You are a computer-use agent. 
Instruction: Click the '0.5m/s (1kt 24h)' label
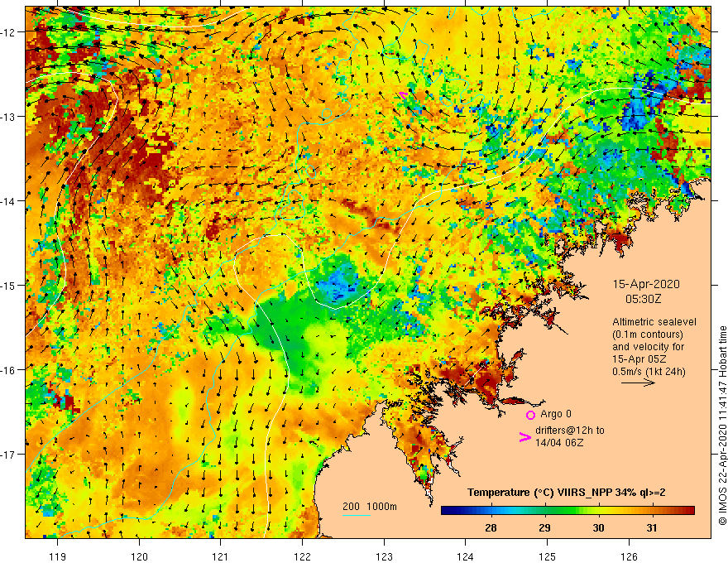tap(649, 371)
